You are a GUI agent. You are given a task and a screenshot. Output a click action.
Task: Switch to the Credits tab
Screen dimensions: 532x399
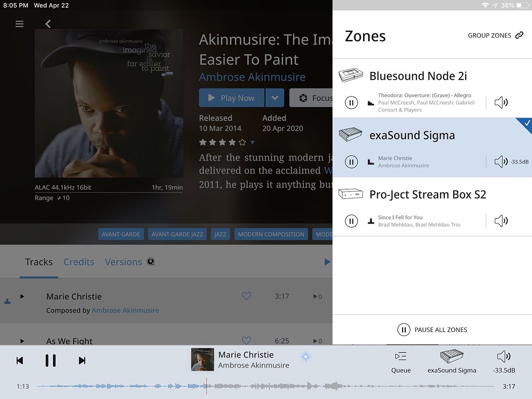[x=79, y=262]
